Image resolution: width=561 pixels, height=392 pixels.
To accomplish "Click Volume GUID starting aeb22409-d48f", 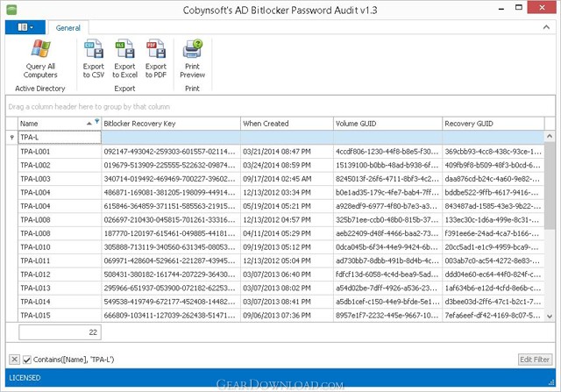I will pos(387,233).
